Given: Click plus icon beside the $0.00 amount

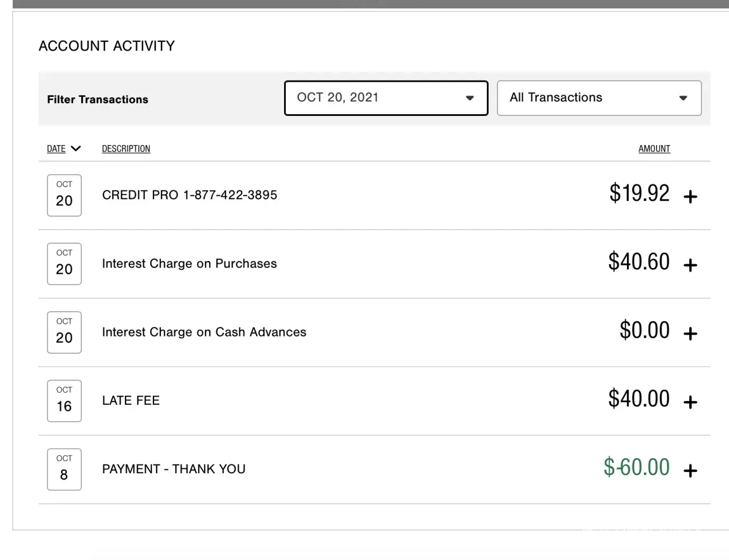Looking at the screenshot, I should coord(690,334).
